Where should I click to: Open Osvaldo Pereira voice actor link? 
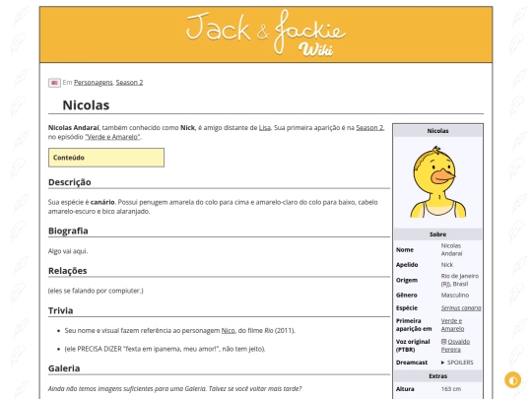coord(455,346)
